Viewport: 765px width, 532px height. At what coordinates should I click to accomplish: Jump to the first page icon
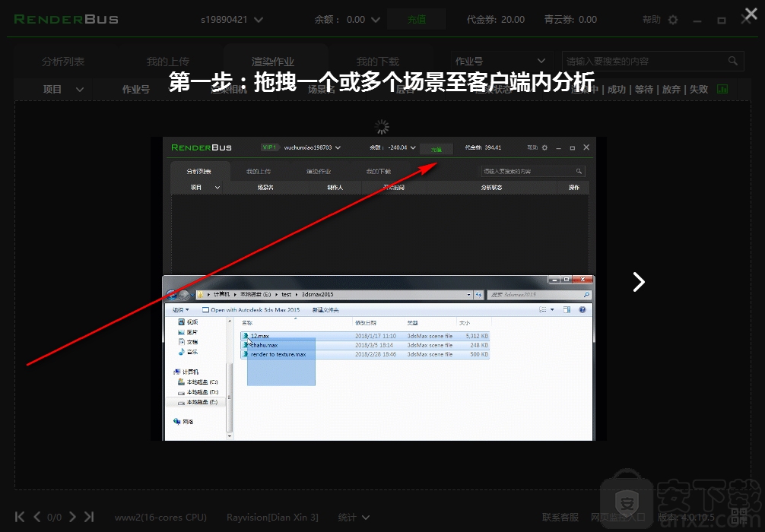[x=20, y=517]
